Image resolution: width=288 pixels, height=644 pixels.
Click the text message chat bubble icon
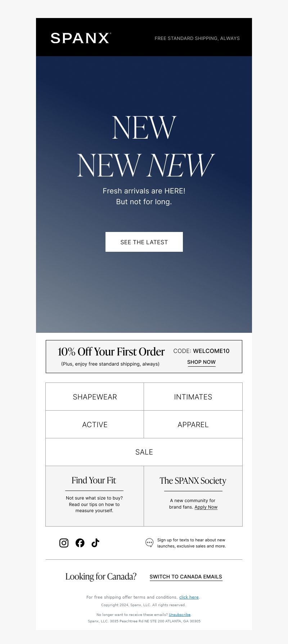pyautogui.click(x=149, y=543)
